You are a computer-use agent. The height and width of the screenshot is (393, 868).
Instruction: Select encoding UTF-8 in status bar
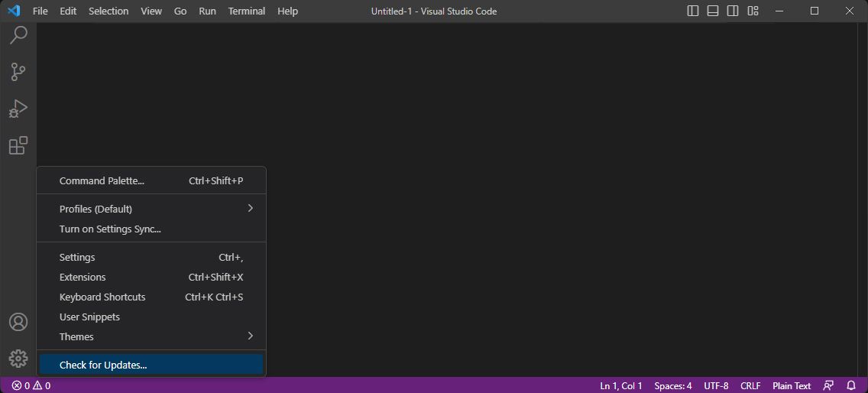pos(716,386)
